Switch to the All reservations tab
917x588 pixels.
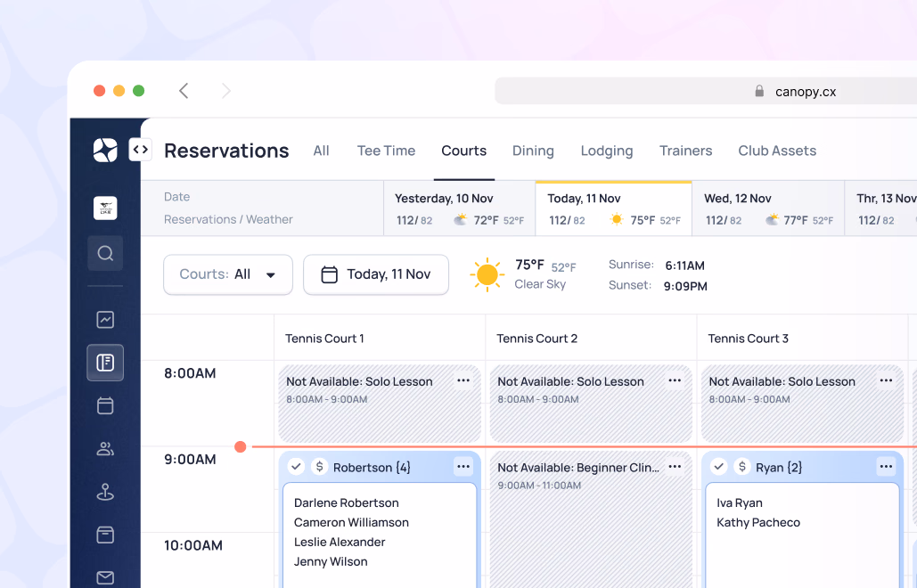pos(321,151)
